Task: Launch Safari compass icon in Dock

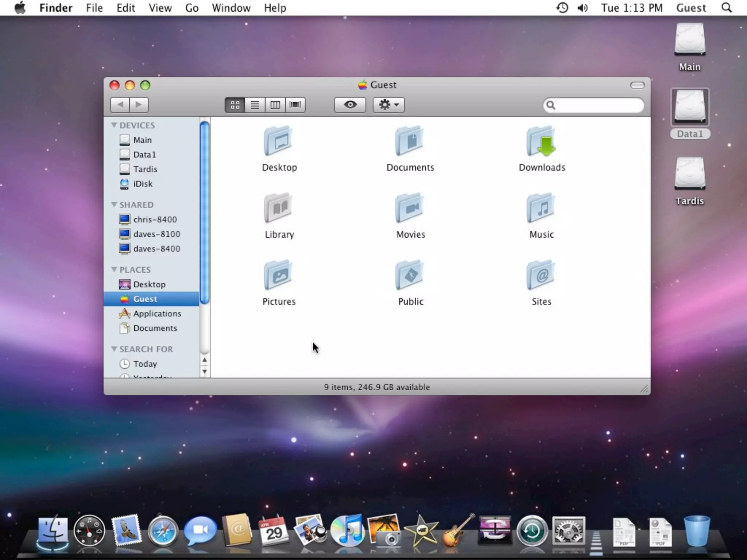Action: [163, 532]
